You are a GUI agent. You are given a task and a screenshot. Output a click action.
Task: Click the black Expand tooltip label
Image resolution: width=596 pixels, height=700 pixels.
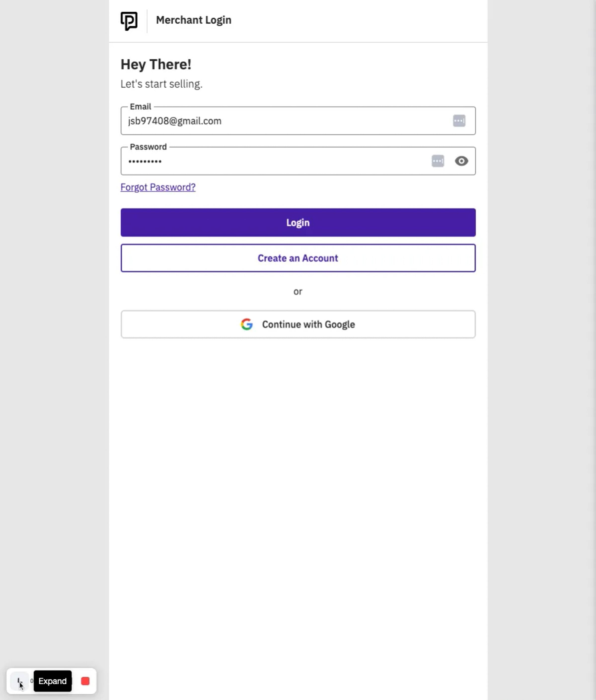pyautogui.click(x=53, y=681)
